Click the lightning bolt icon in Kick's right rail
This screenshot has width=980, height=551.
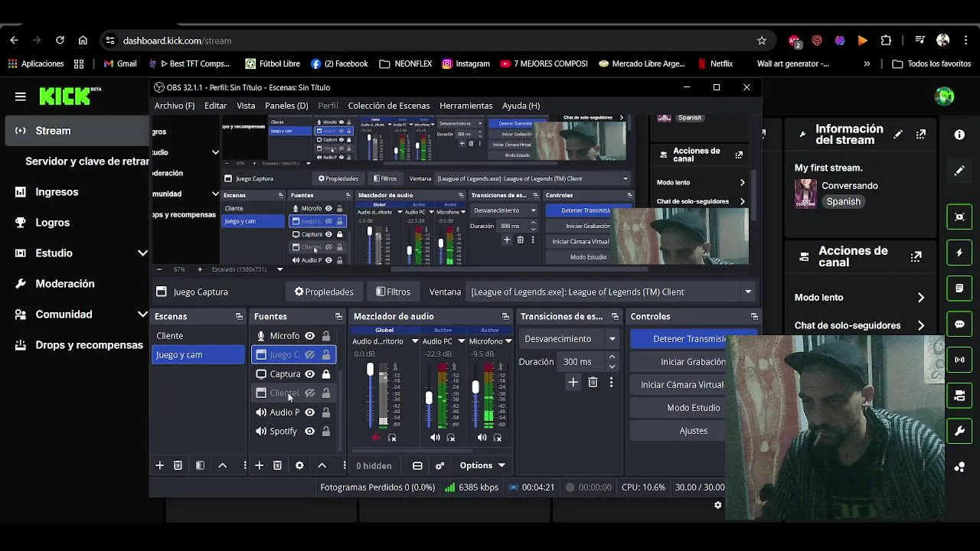[x=959, y=253]
